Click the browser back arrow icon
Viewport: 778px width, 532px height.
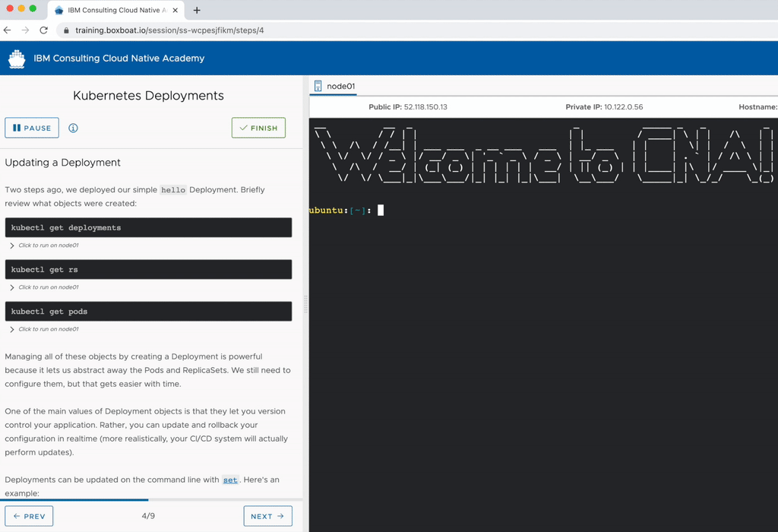(x=8, y=28)
